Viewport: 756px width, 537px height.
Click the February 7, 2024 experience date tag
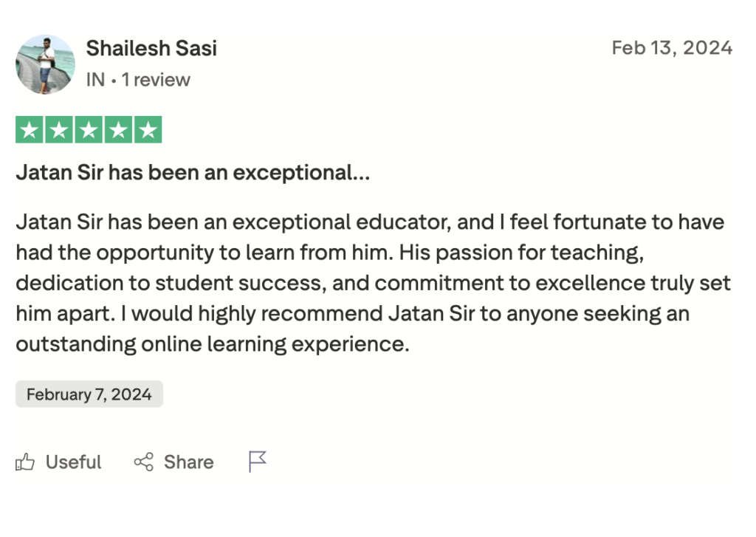point(89,394)
